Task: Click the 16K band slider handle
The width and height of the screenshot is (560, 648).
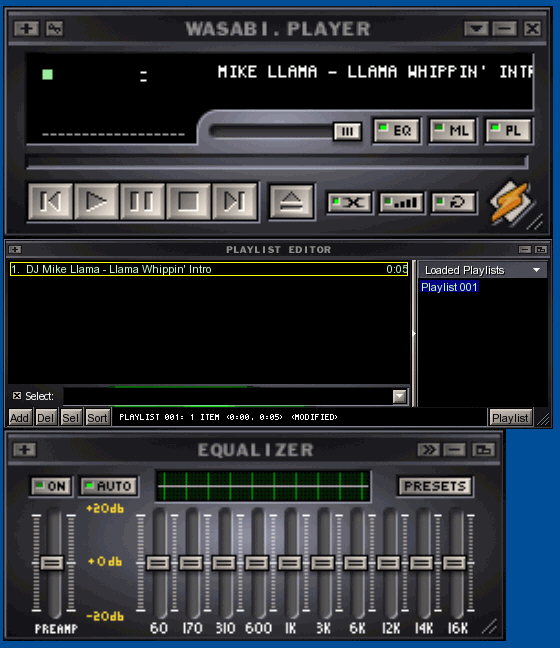Action: 455,563
